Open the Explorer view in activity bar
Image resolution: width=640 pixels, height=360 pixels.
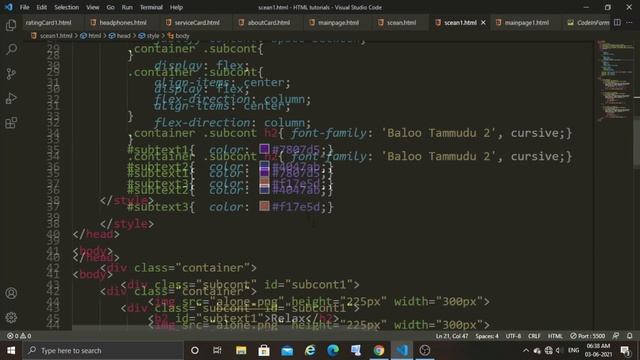point(11,25)
